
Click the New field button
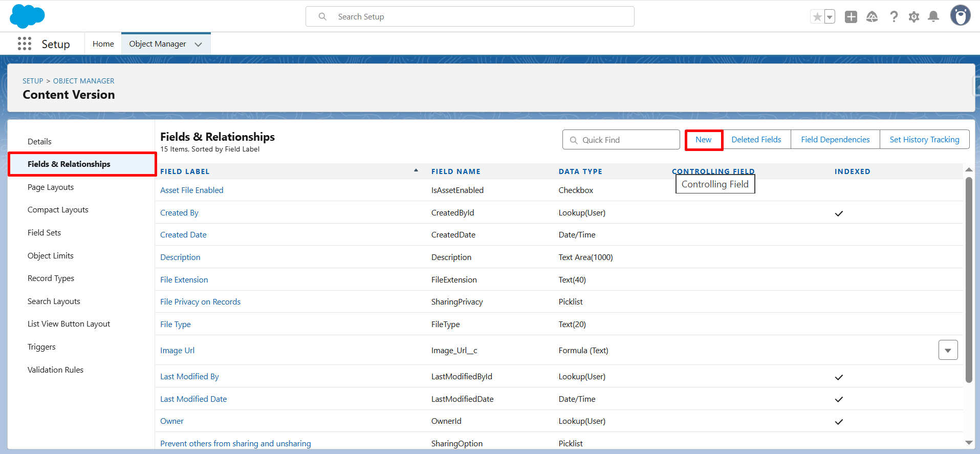tap(703, 140)
